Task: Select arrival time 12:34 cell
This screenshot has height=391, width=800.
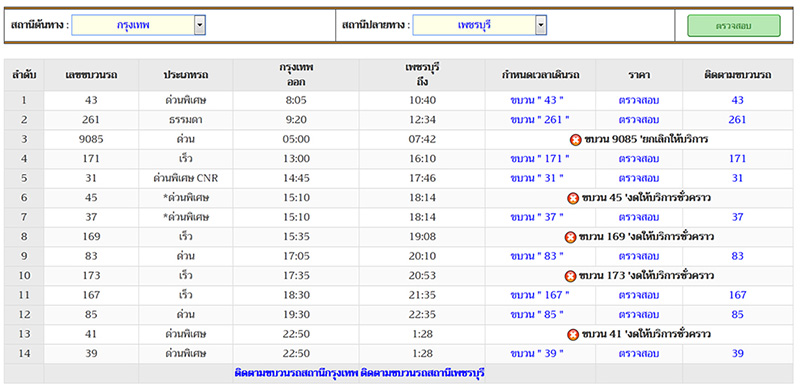Action: click(422, 120)
